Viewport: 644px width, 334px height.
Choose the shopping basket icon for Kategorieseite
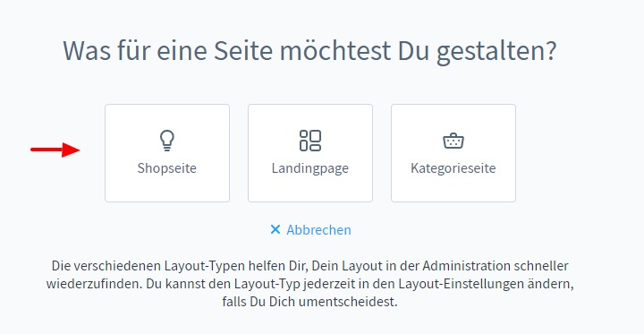point(453,141)
